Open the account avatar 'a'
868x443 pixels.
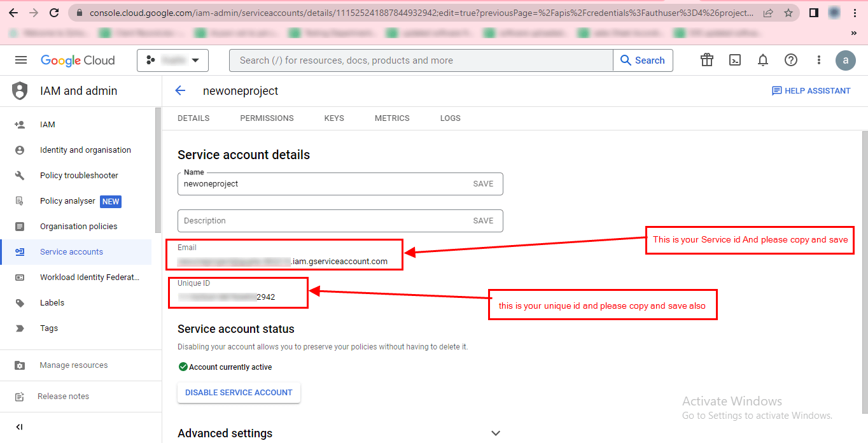tap(846, 60)
